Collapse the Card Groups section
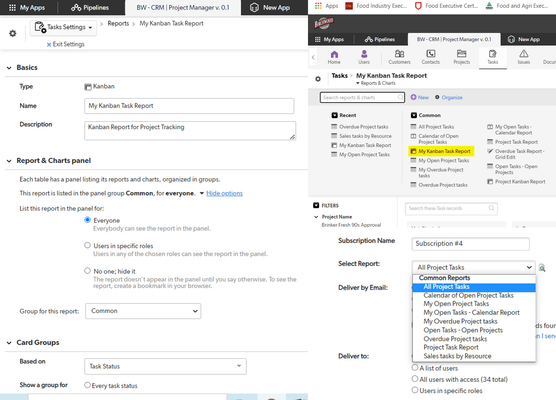The height and width of the screenshot is (400, 556). click(x=9, y=343)
